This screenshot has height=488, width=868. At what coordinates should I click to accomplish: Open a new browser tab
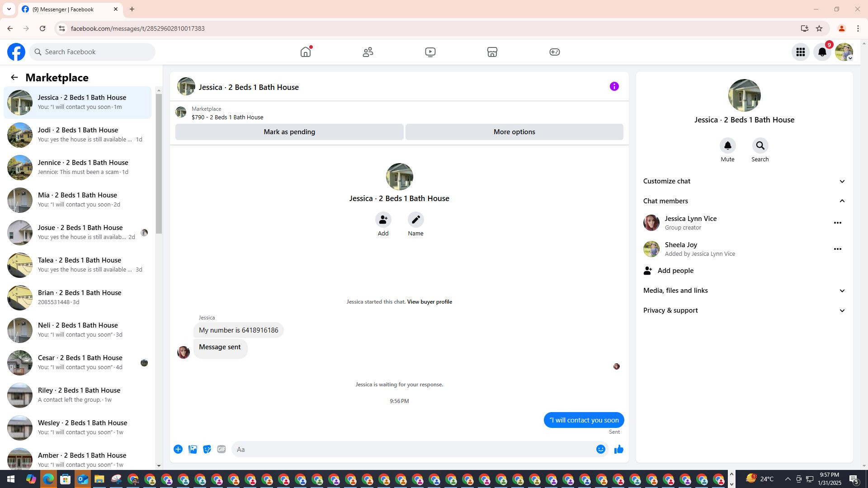click(132, 9)
